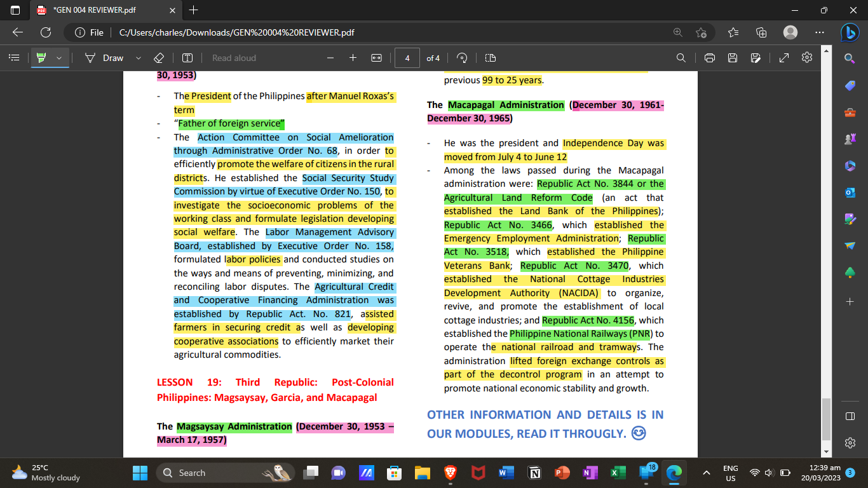Open Microsoft 365 in Edge sidebar
Screen dimensions: 868x488
point(850,166)
